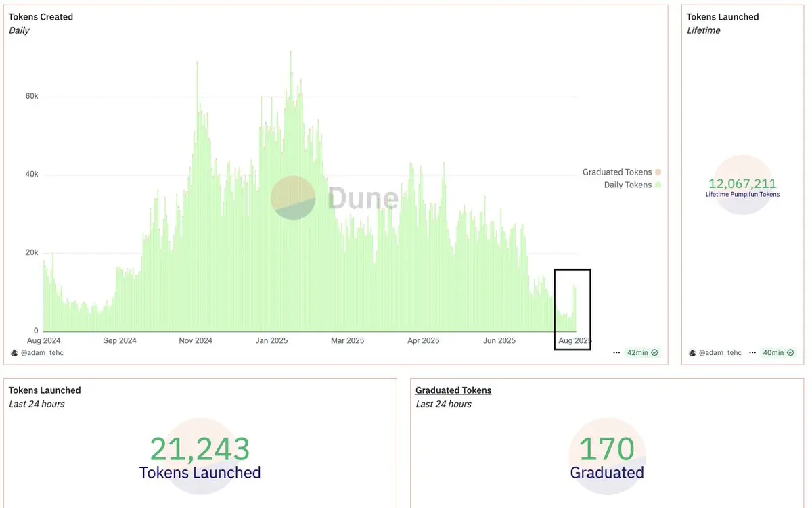Click the Tokens Created chart title

[41, 17]
